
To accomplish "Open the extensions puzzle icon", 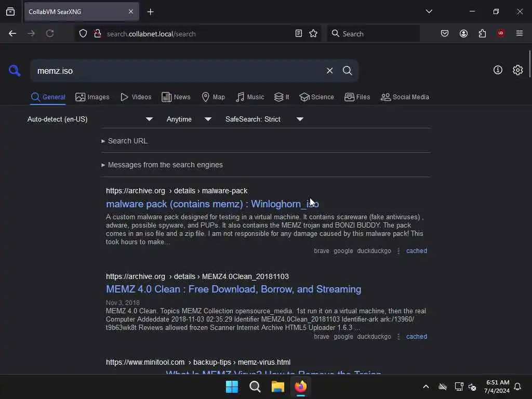I will coord(482,34).
